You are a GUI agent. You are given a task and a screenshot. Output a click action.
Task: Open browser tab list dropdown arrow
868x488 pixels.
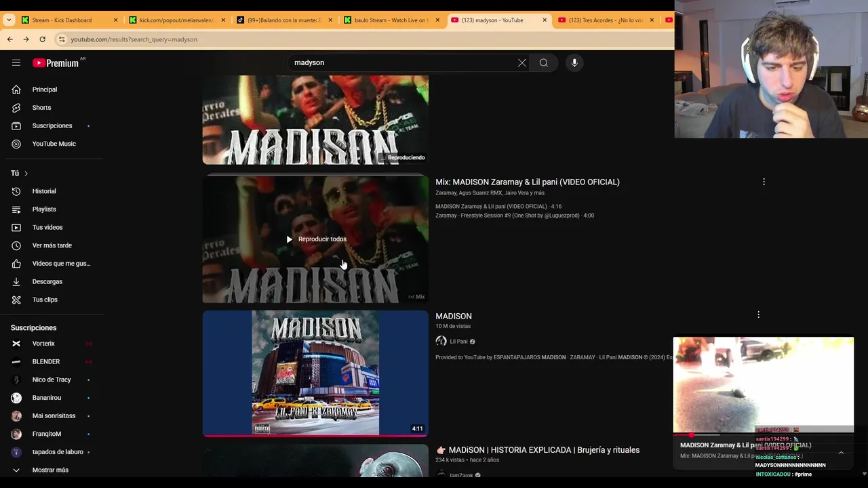click(9, 20)
